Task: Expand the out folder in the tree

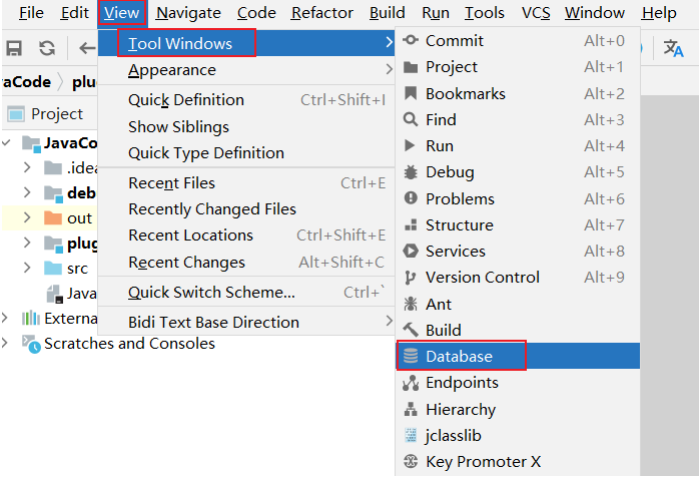Action: point(28,218)
